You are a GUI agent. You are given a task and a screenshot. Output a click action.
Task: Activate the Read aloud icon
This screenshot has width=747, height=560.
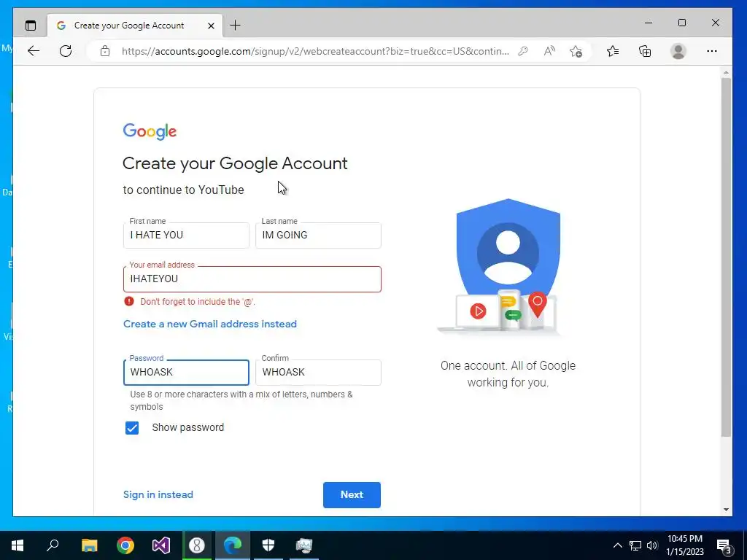[x=549, y=51]
